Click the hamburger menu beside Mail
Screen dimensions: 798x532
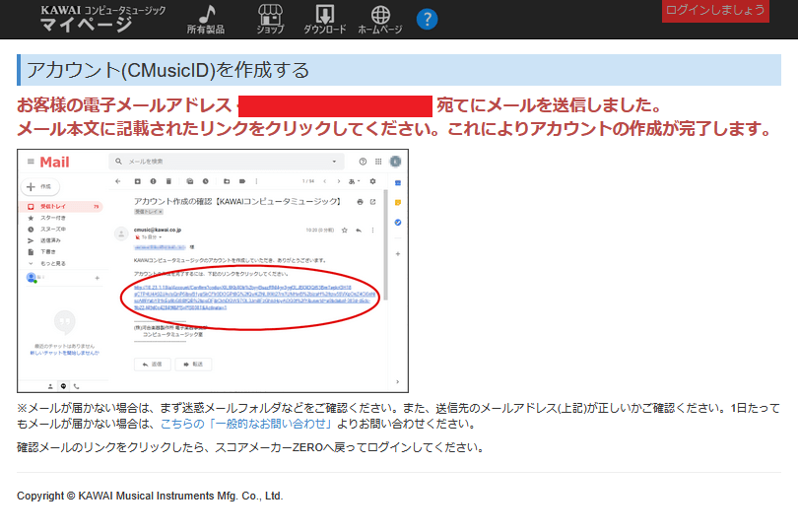[x=30, y=162]
